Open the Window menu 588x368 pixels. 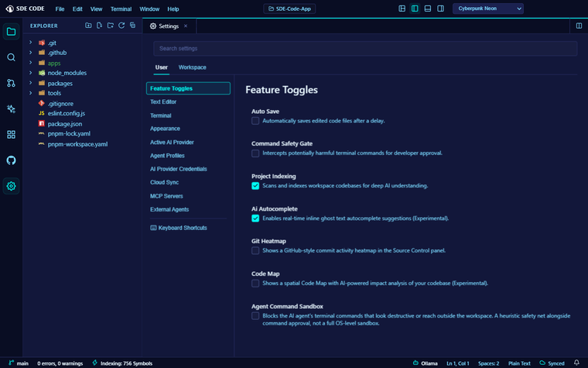click(149, 9)
